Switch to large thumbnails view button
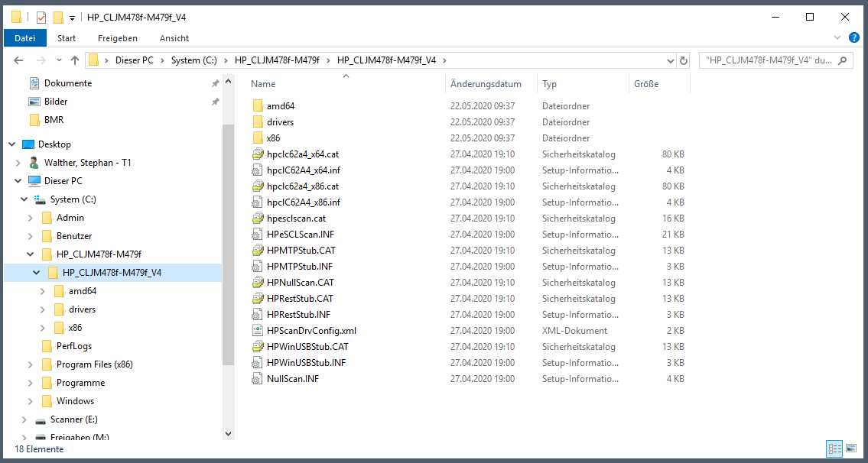The height and width of the screenshot is (463, 868). [x=851, y=448]
